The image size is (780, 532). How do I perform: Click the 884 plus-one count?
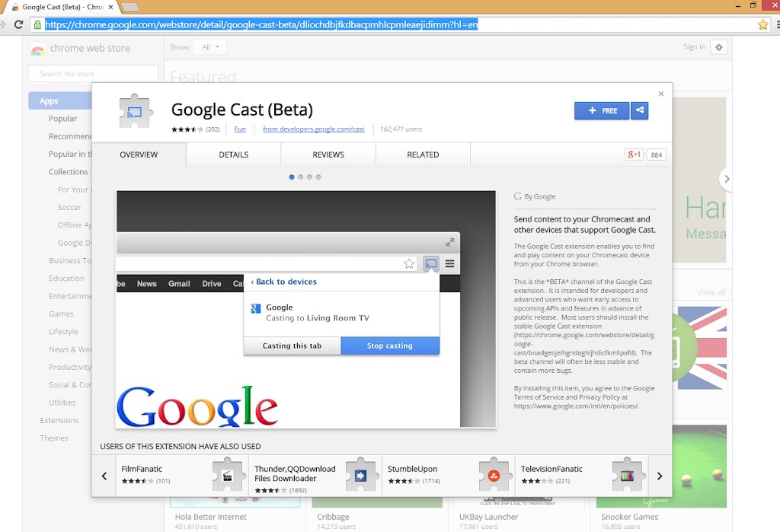pyautogui.click(x=656, y=155)
